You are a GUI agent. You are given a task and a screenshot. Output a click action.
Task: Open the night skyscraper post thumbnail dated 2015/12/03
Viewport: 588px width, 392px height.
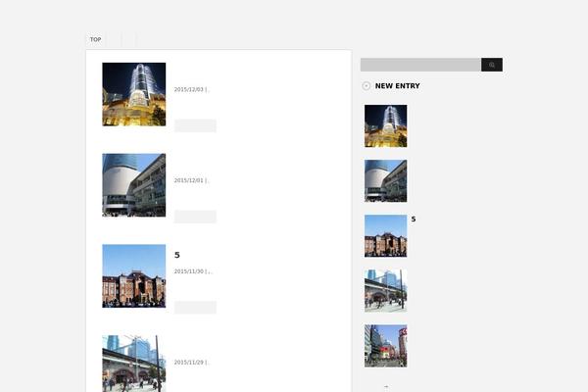pyautogui.click(x=134, y=94)
